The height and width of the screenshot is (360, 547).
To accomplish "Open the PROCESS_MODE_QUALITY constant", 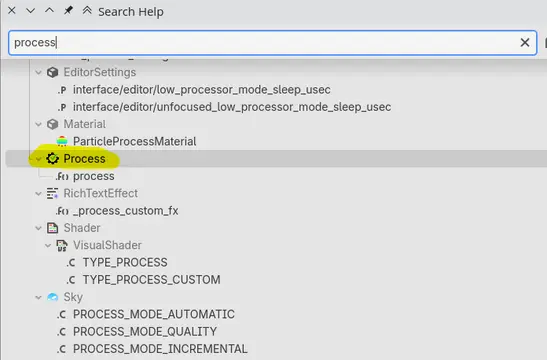I will click(145, 331).
